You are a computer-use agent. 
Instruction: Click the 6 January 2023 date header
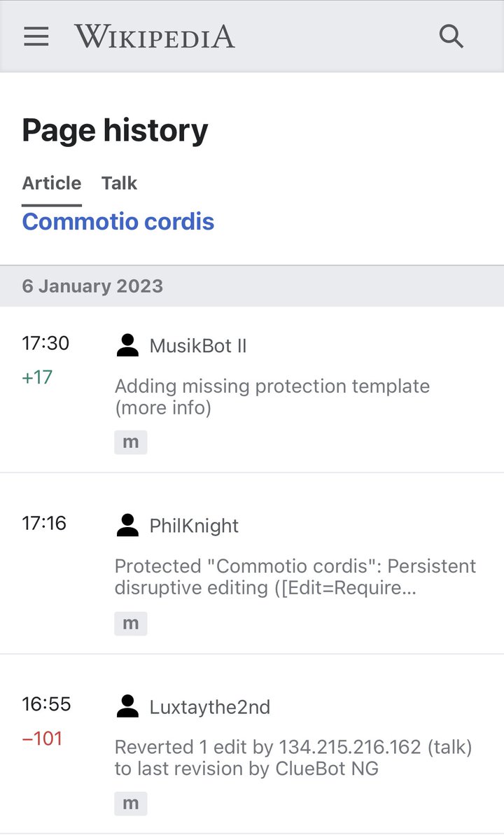coord(92,286)
